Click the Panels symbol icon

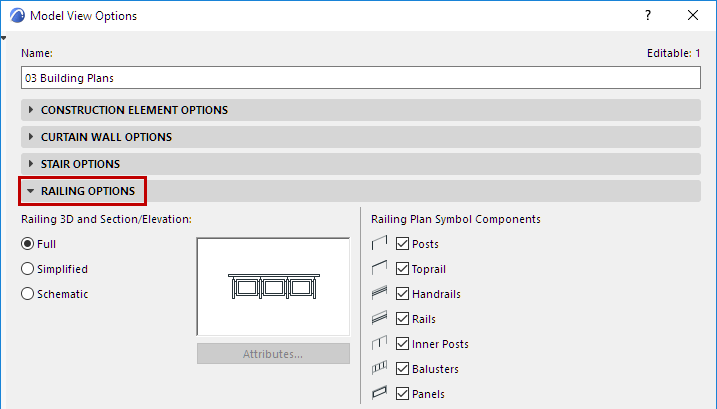pos(378,394)
